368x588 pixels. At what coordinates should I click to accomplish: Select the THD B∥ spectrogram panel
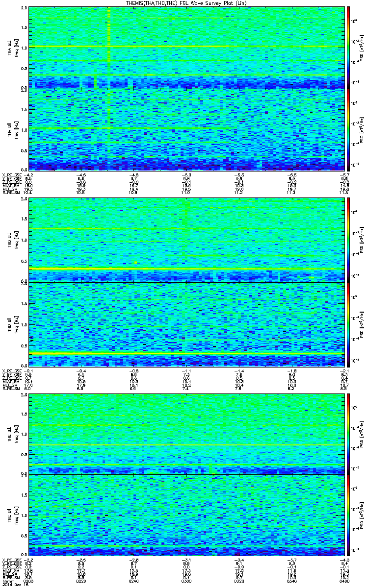(x=186, y=325)
